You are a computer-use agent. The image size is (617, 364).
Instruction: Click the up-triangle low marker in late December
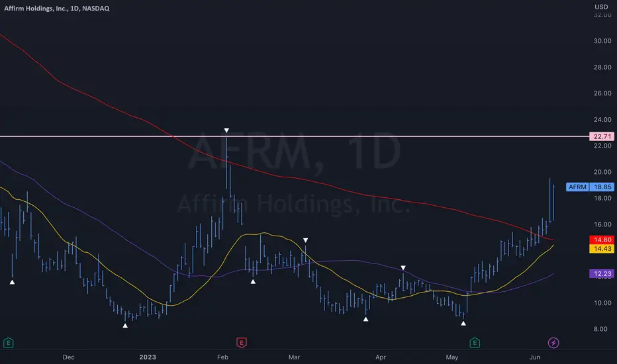tap(125, 326)
